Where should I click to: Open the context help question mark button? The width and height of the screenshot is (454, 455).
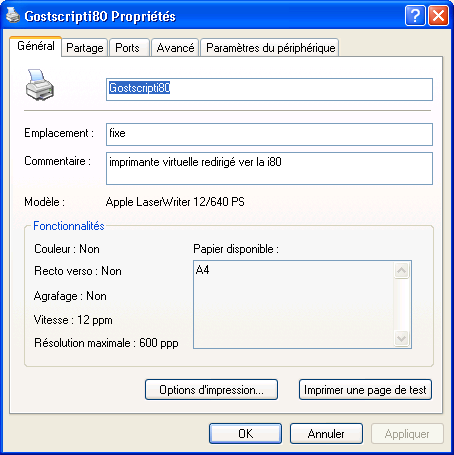click(x=415, y=15)
